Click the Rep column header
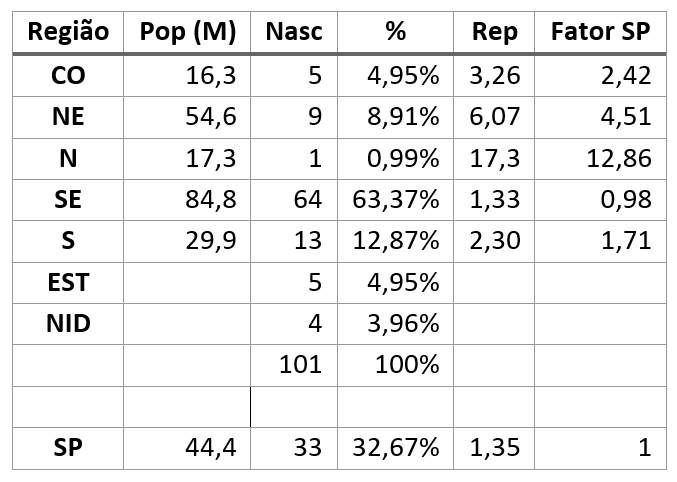677x482 pixels. tap(494, 32)
